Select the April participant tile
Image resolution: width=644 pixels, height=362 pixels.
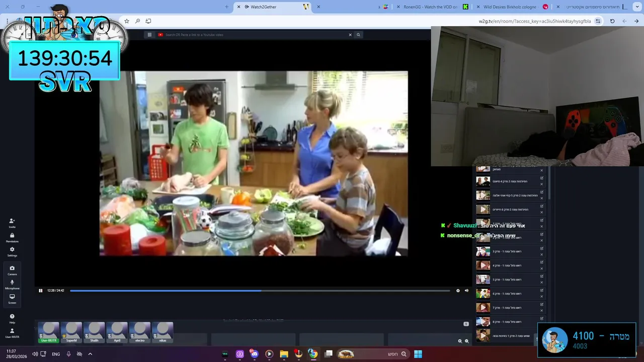point(117,333)
